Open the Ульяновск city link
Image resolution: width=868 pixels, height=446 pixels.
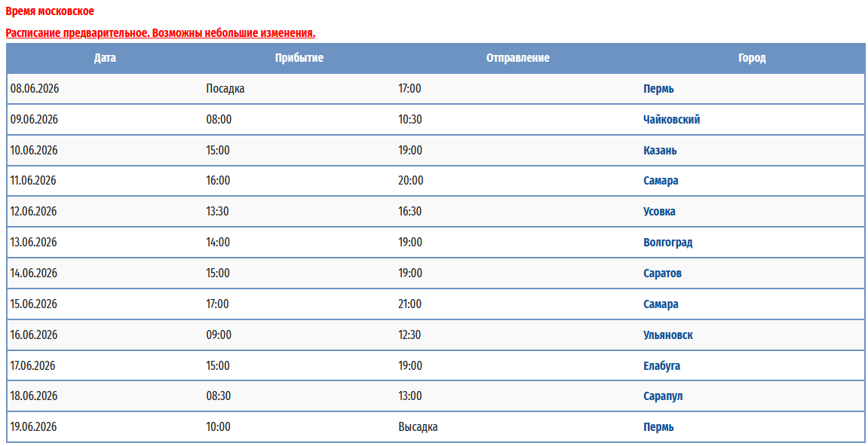coord(667,335)
